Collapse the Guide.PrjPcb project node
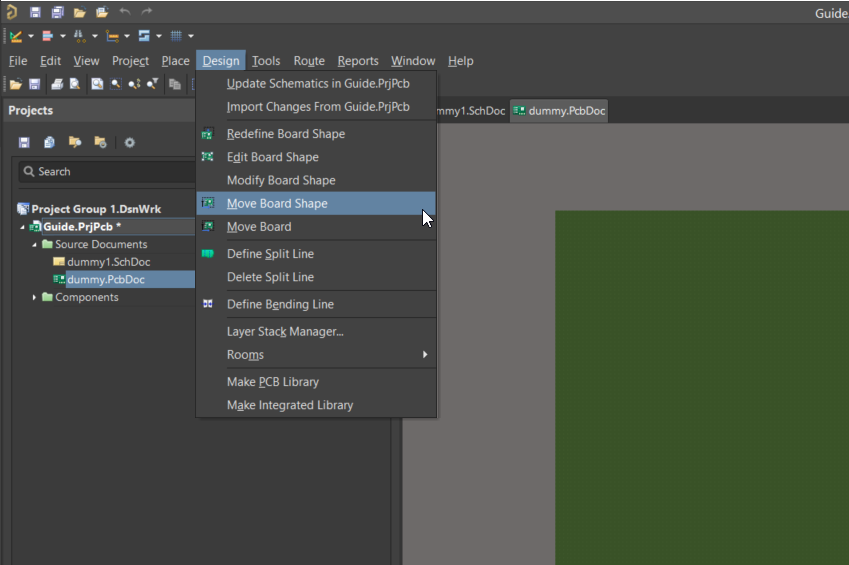The image size is (849, 565). 22,227
